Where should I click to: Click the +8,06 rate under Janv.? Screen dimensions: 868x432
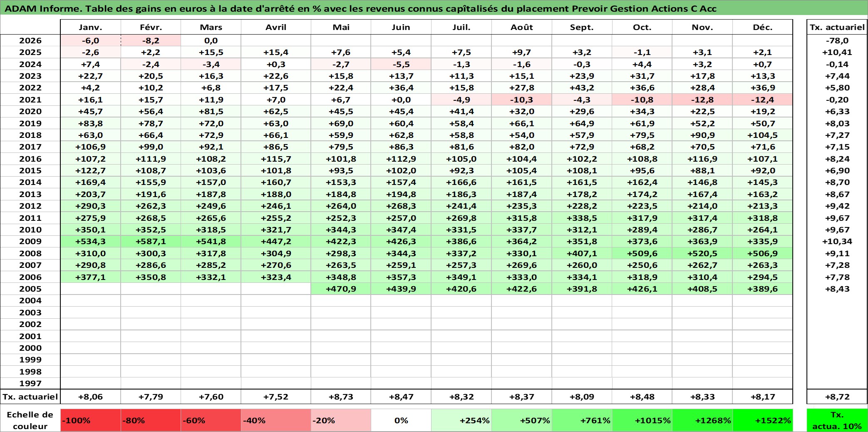point(91,397)
